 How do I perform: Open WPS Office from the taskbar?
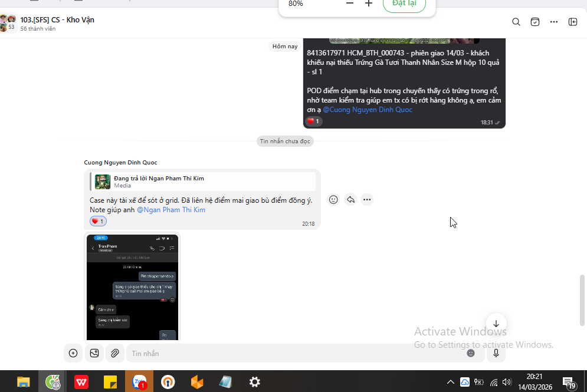[81, 382]
